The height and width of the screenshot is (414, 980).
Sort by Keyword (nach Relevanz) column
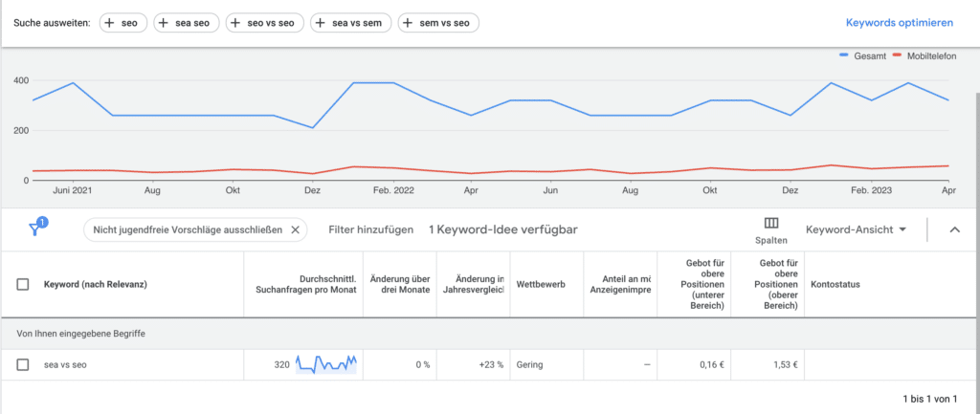pos(95,284)
